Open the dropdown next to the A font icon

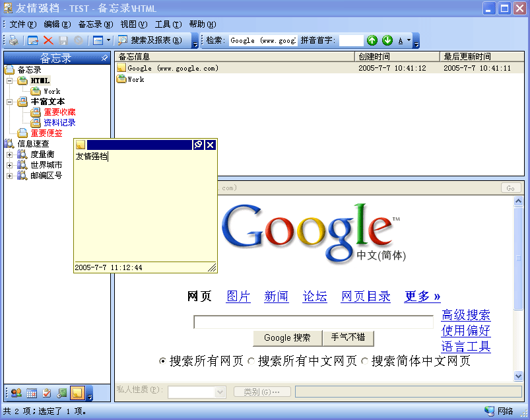[409, 40]
